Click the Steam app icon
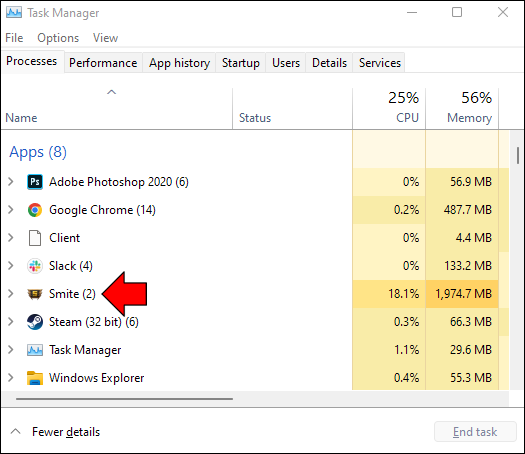Viewport: 525px width, 454px height. tap(35, 322)
